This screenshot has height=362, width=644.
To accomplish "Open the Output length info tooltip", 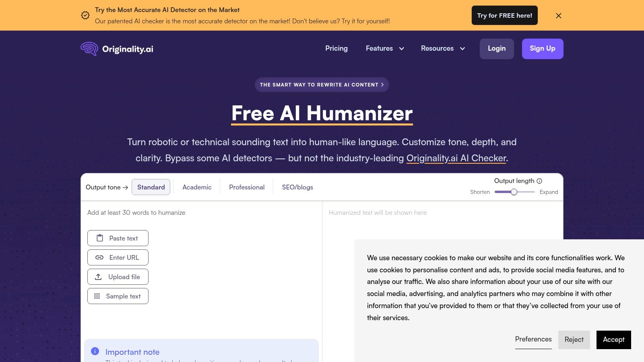I will 539,181.
